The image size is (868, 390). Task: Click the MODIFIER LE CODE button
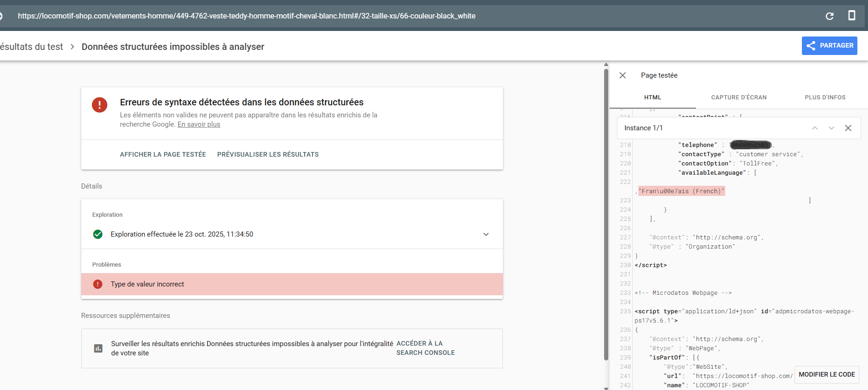(827, 374)
